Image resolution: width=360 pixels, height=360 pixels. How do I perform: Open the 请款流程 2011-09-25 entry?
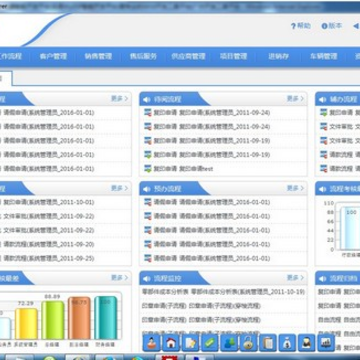49,258
